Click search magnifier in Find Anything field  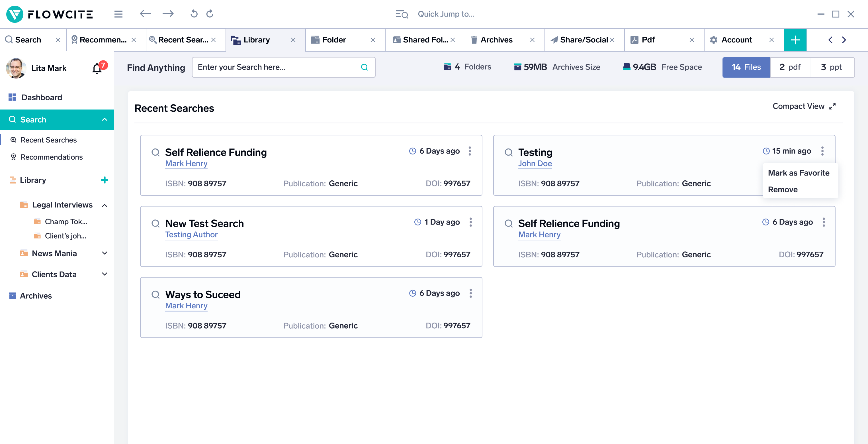tap(364, 67)
